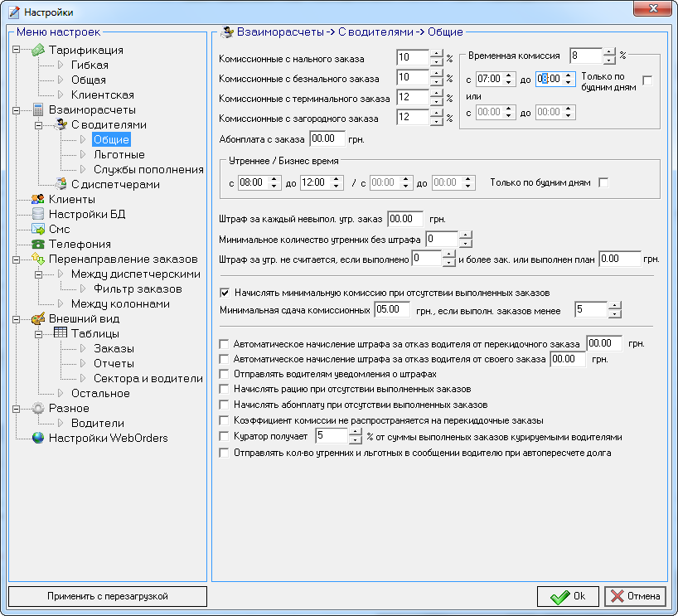Toggle Только по будним дням in Утреннее время

pyautogui.click(x=603, y=182)
